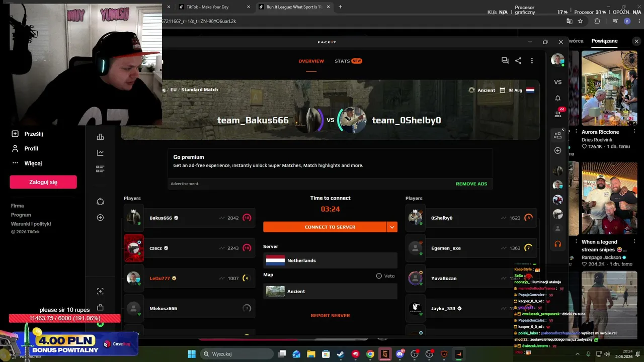Open the Aurora Riccione video thumbnail

click(x=609, y=87)
